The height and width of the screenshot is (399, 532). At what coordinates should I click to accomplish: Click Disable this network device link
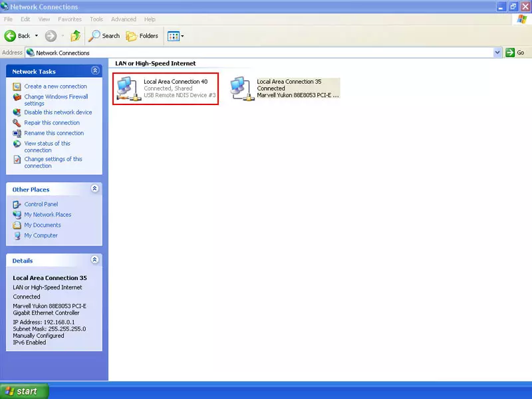(58, 112)
